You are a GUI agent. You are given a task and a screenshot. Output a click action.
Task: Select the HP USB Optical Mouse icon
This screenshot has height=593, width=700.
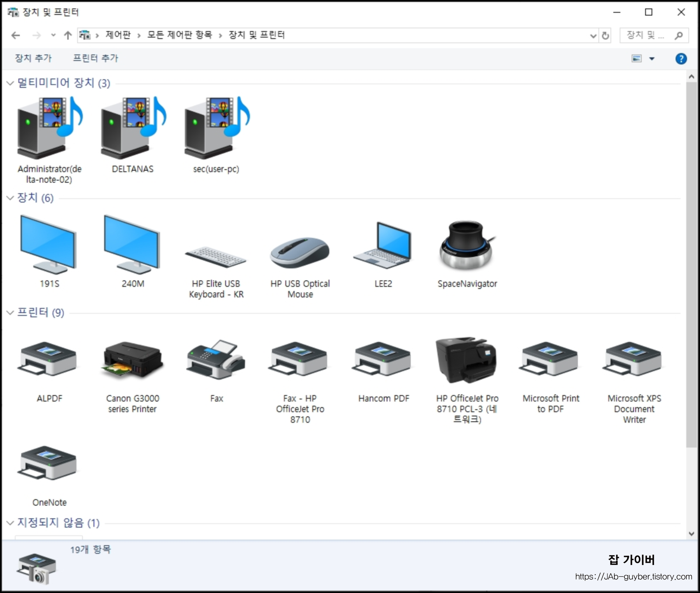[x=300, y=252]
